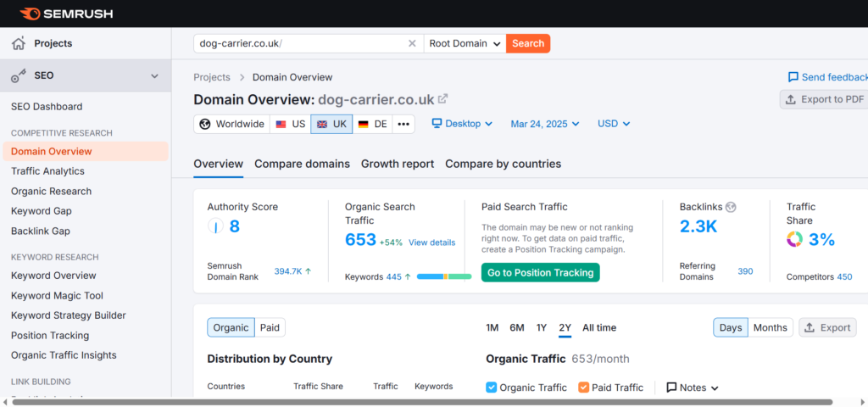868x407 pixels.
Task: Click the SEO key icon in the sidebar
Action: (19, 75)
